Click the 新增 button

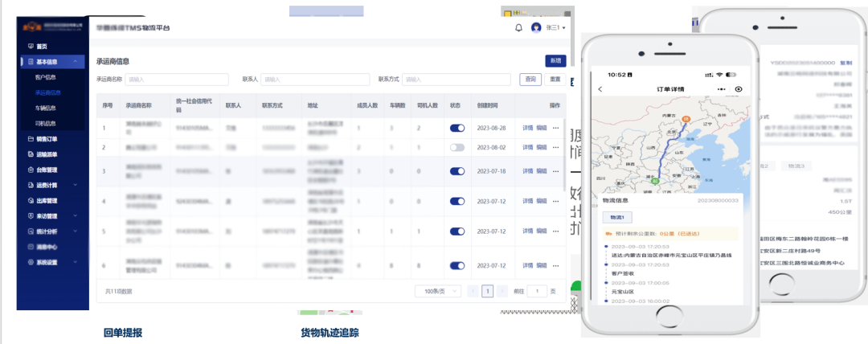pyautogui.click(x=555, y=61)
